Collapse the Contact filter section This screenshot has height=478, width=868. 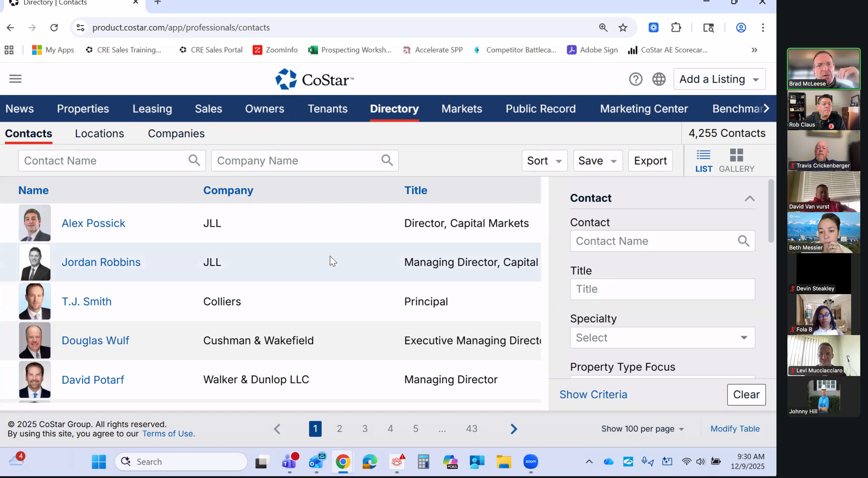[x=750, y=198]
